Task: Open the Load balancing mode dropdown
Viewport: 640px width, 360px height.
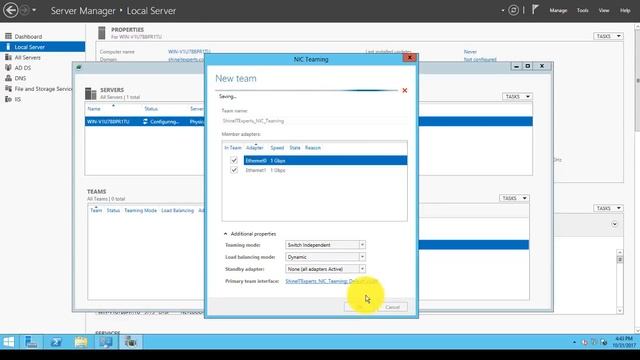Action: [x=325, y=257]
